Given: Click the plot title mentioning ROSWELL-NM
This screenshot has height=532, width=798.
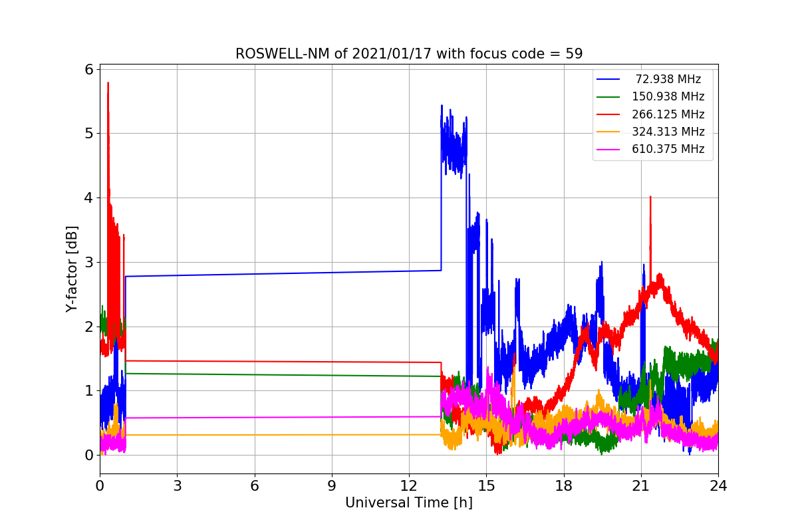Looking at the screenshot, I should (409, 54).
